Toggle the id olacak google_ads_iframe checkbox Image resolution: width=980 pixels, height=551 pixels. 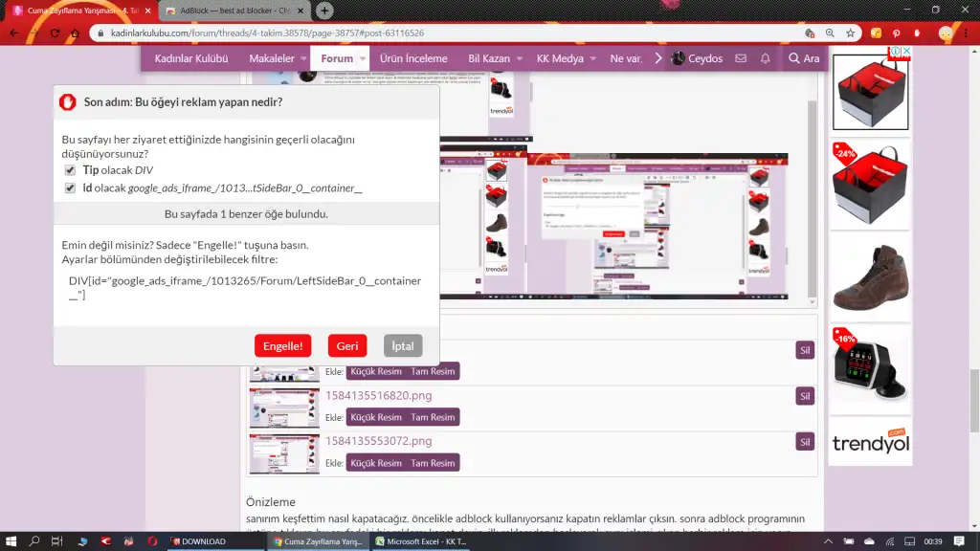[70, 188]
